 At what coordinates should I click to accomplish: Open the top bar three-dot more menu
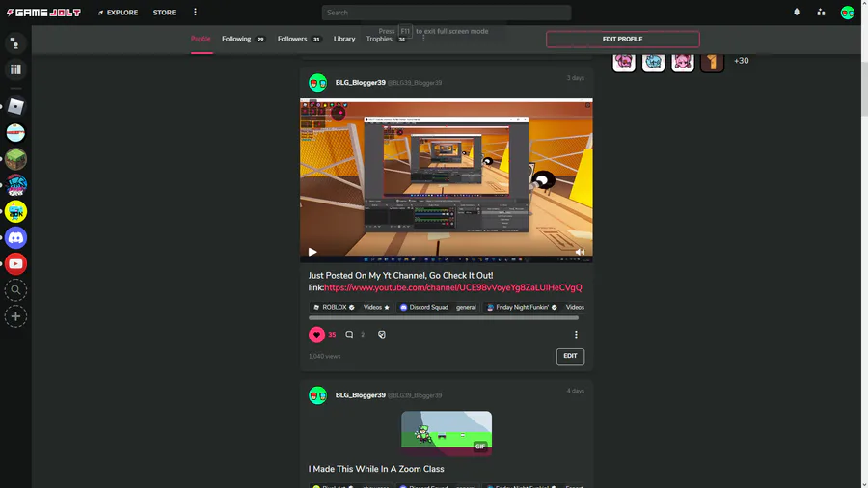195,13
